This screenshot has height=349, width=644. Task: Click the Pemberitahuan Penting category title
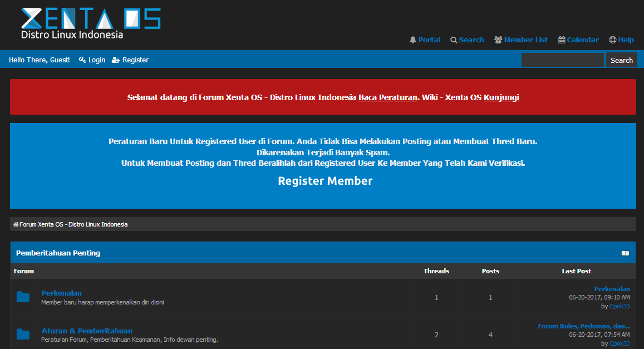tap(58, 253)
